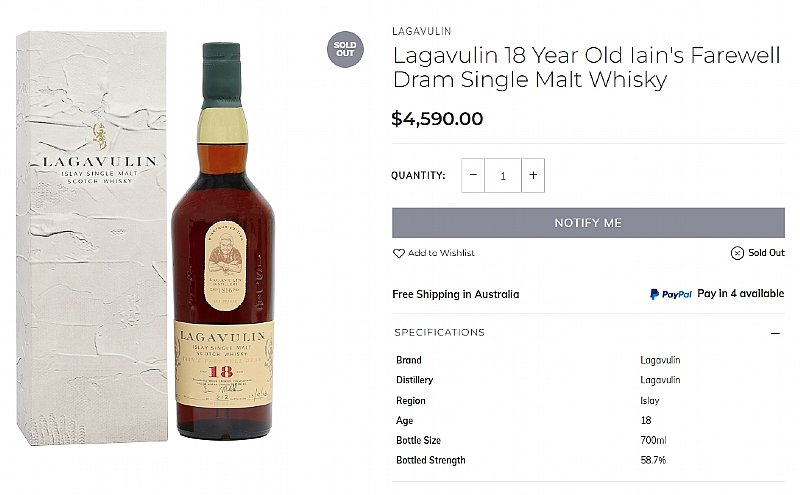Increase quantity with the plus button
The height and width of the screenshot is (495, 800).
(533, 175)
